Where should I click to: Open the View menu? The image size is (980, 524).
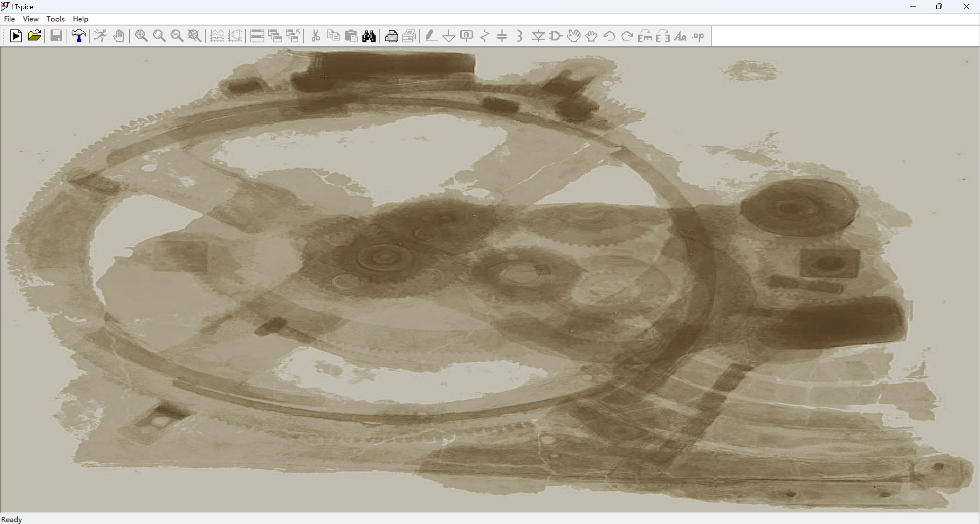coord(31,19)
